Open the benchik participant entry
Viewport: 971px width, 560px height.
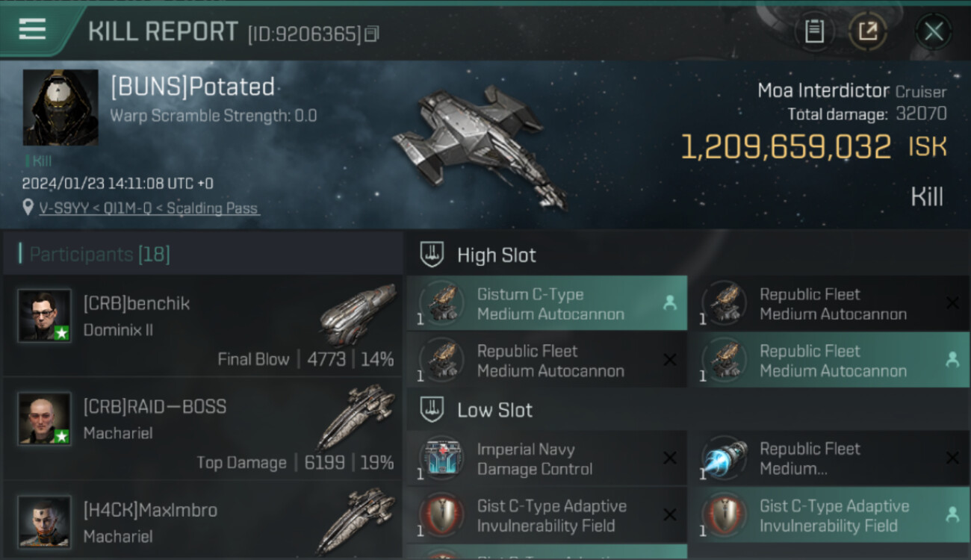[202, 326]
